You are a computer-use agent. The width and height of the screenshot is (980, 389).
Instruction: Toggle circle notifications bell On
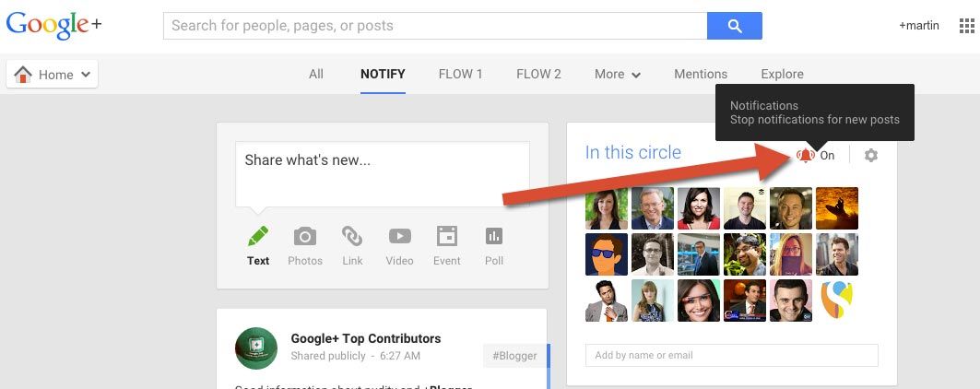pos(816,155)
